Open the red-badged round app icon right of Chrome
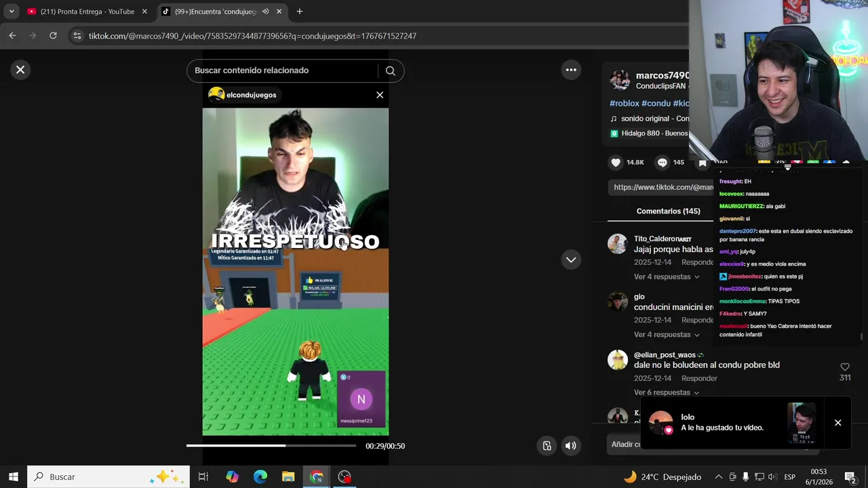The height and width of the screenshot is (488, 868). [344, 476]
